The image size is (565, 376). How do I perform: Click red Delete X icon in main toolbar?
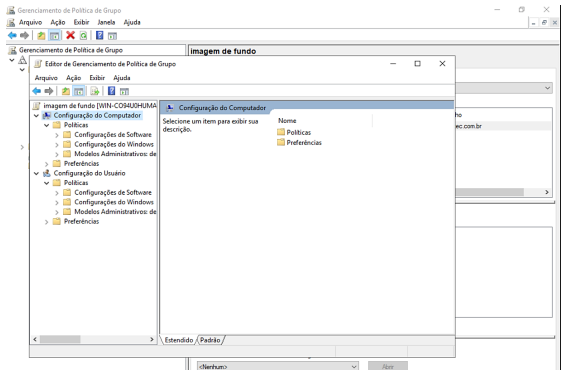click(70, 35)
